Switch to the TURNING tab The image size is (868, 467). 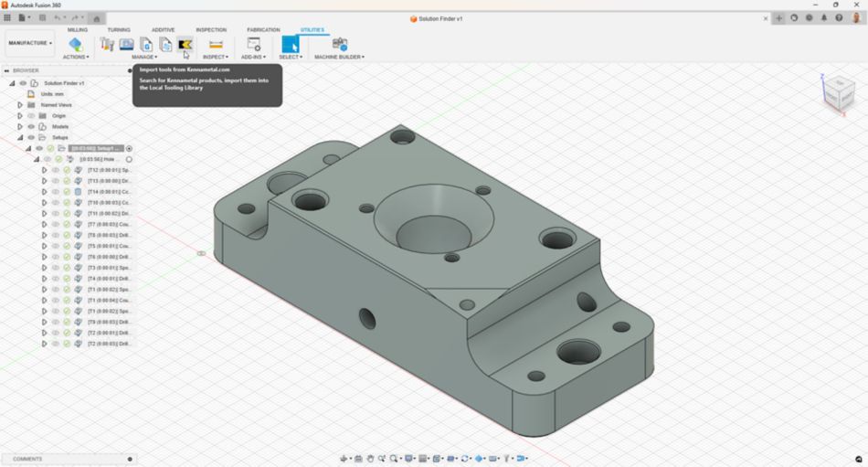pos(119,30)
